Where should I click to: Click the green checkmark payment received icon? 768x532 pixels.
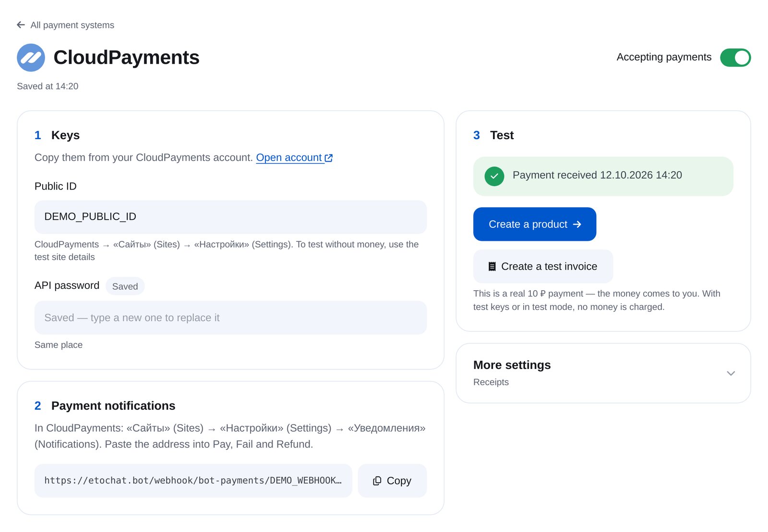(x=494, y=176)
